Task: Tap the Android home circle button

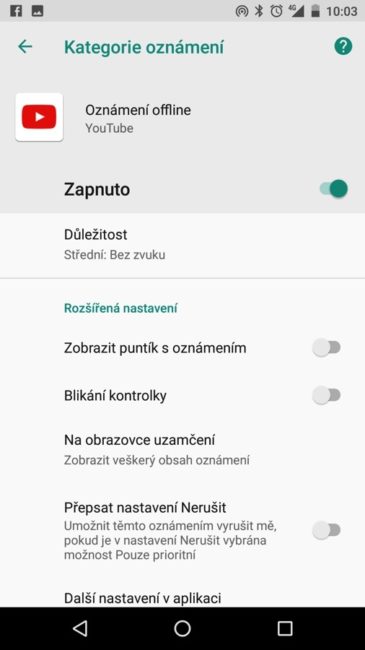Action: (182, 628)
